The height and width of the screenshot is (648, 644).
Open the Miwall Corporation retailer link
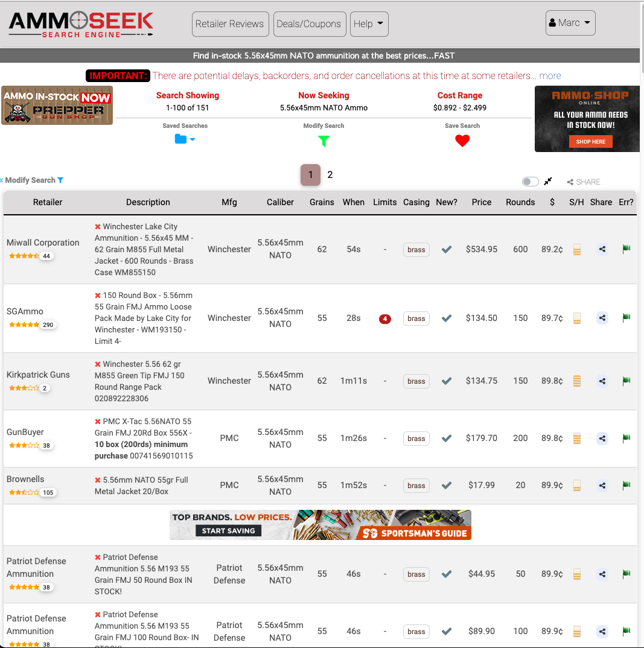click(x=43, y=243)
